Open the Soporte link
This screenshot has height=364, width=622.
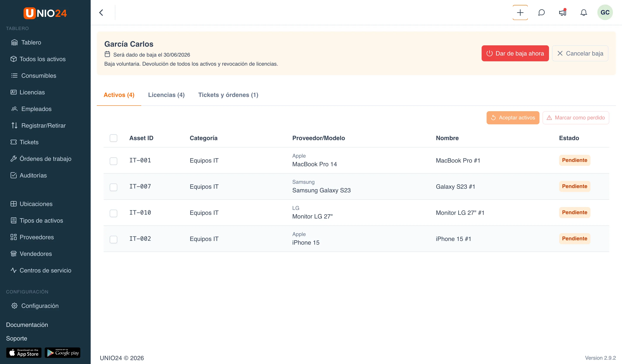[x=17, y=338]
